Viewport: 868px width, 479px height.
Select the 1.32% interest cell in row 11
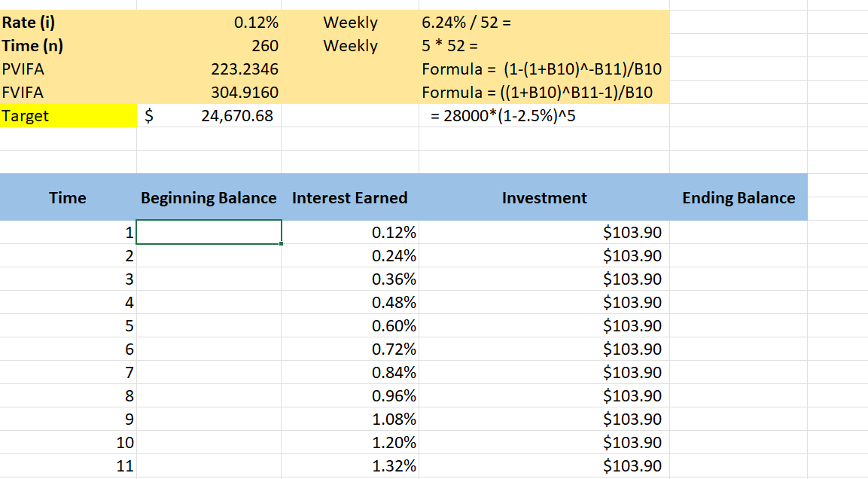350,465
